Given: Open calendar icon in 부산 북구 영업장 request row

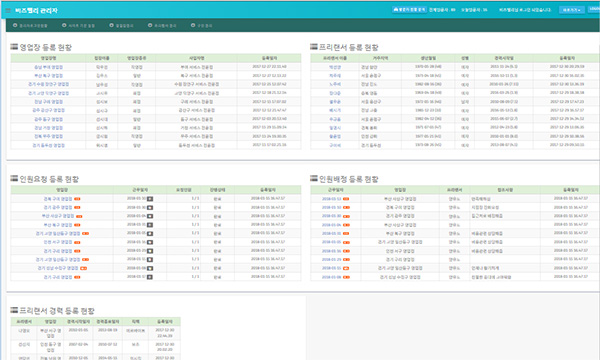Looking at the screenshot, I should point(150,225).
